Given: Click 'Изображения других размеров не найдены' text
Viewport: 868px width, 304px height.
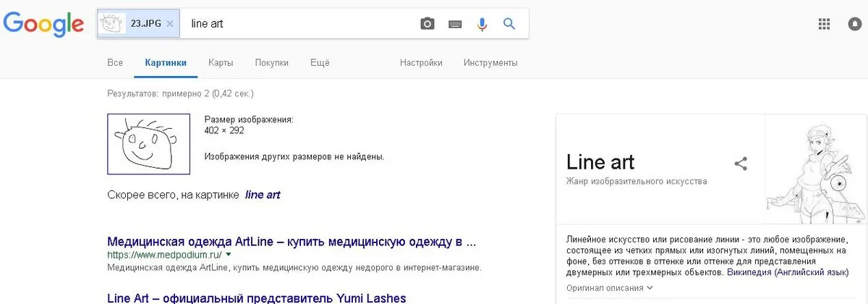Looking at the screenshot, I should pyautogui.click(x=294, y=156).
